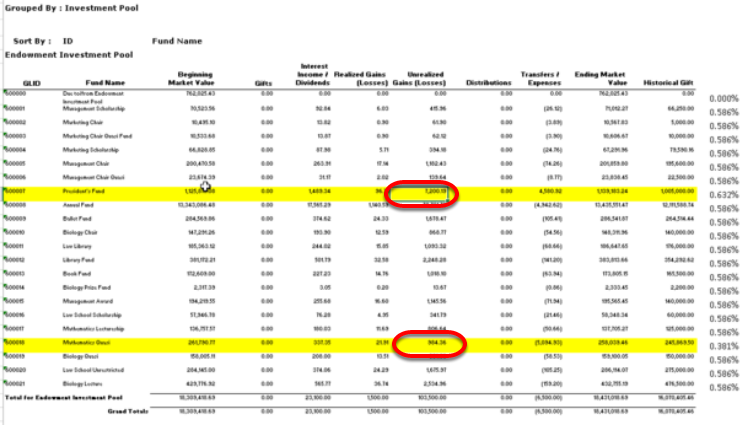This screenshot has height=425, width=748.
Task: Select the 'Historical Gift' column header
Action: tap(668, 83)
